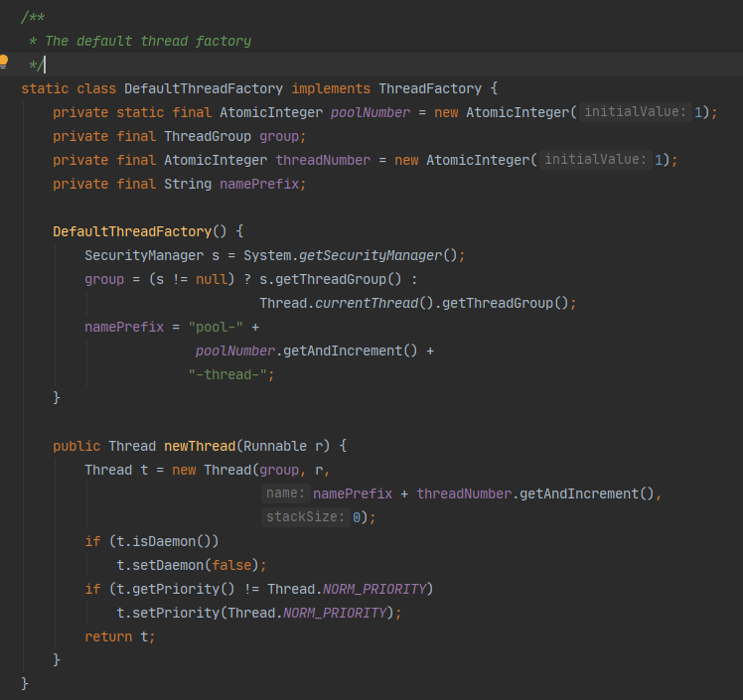The height and width of the screenshot is (700, 743).
Task: Click 'getPriority' method call
Action: pyautogui.click(x=176, y=589)
